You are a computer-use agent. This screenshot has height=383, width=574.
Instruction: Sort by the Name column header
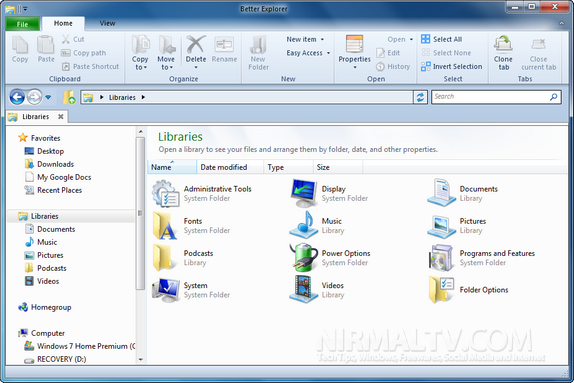[x=172, y=167]
